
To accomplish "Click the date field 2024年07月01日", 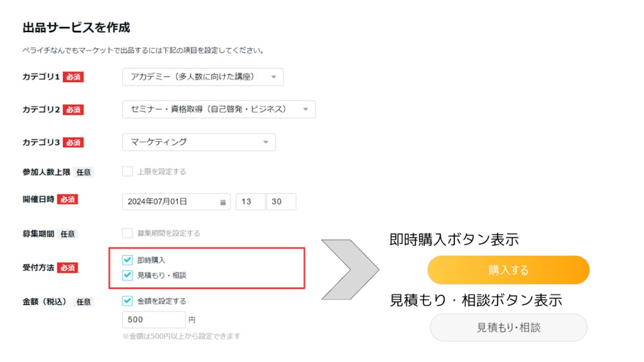I will coord(171,202).
